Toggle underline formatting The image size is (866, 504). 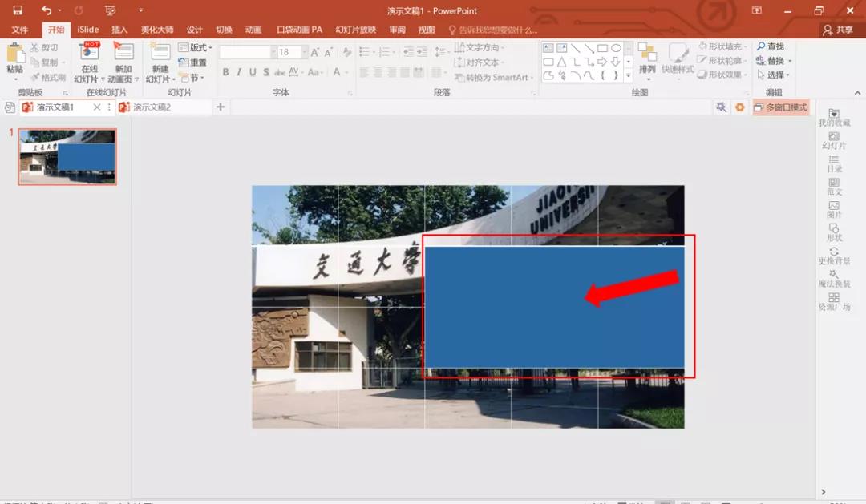pos(253,72)
